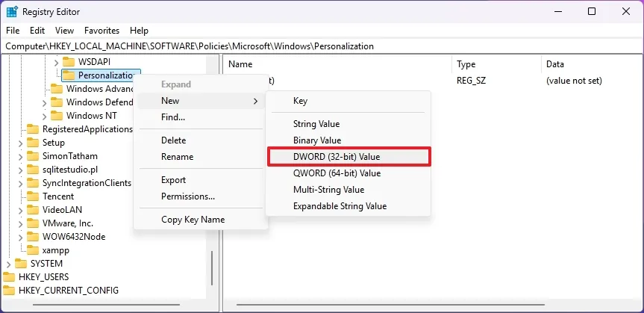Expand the WOW6432Node tree arrow
Viewport: 644px width, 313px height.
tap(21, 237)
